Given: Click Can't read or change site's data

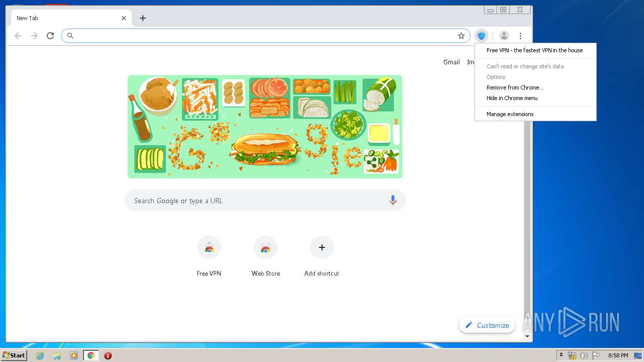Looking at the screenshot, I should 535,66.
